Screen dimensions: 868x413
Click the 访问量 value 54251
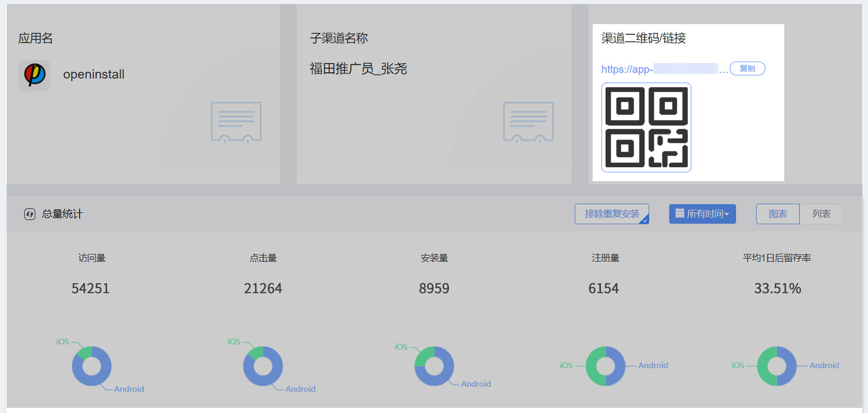[90, 288]
